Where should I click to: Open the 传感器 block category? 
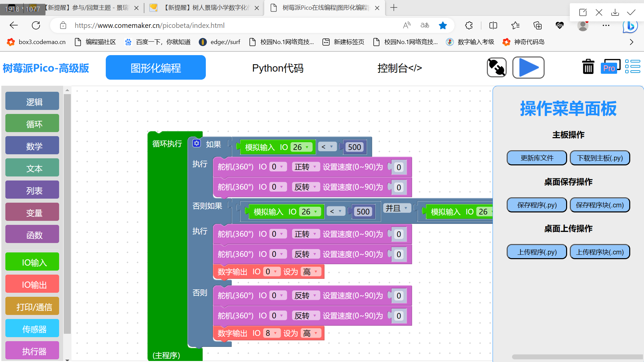32,328
